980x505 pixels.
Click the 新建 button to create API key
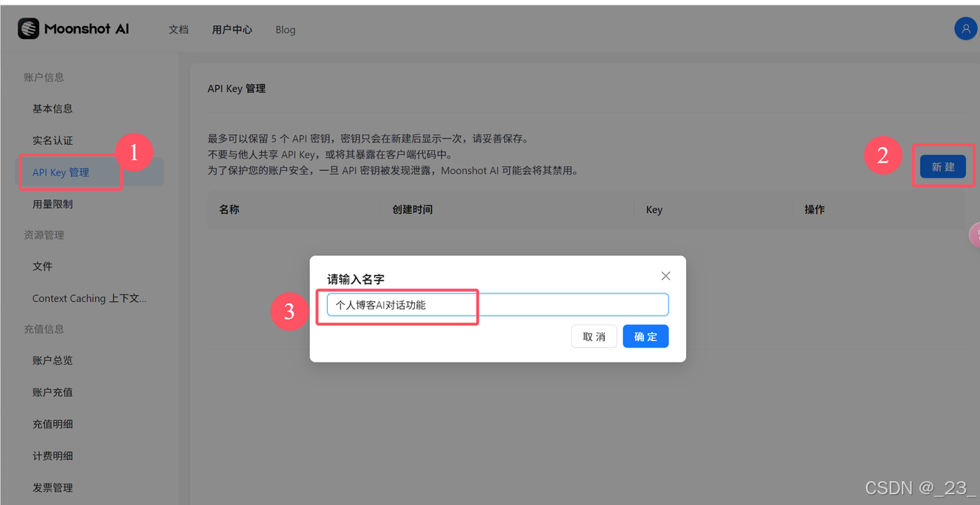tap(942, 166)
